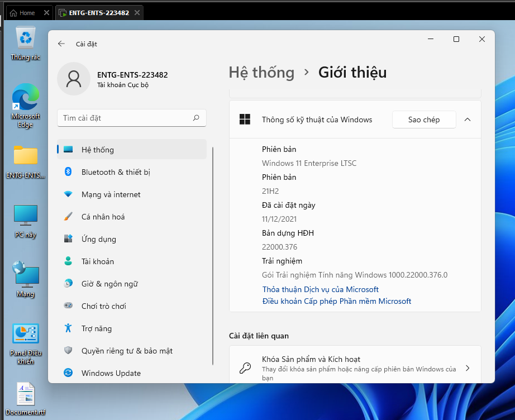Click the apps icon beside Ứng dụng

[x=68, y=238]
